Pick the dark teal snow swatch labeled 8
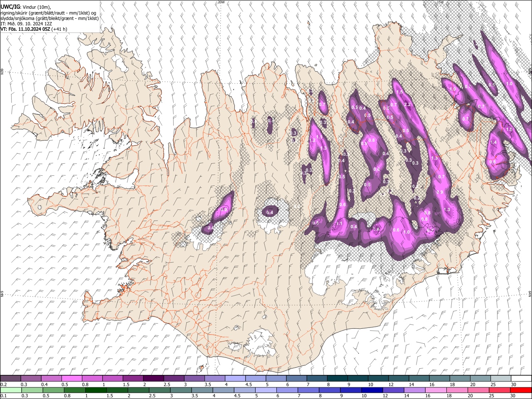 click(x=337, y=379)
